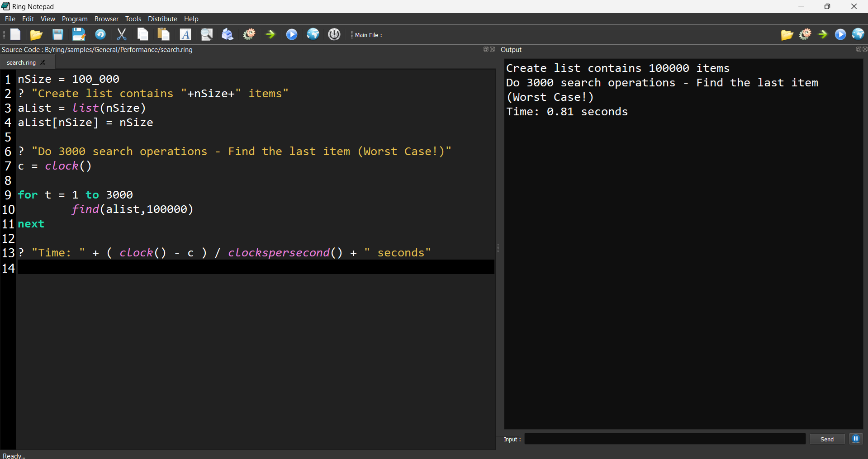Click the 'c = clock()' code line
Screen dimensions: 868x459
pyautogui.click(x=55, y=166)
